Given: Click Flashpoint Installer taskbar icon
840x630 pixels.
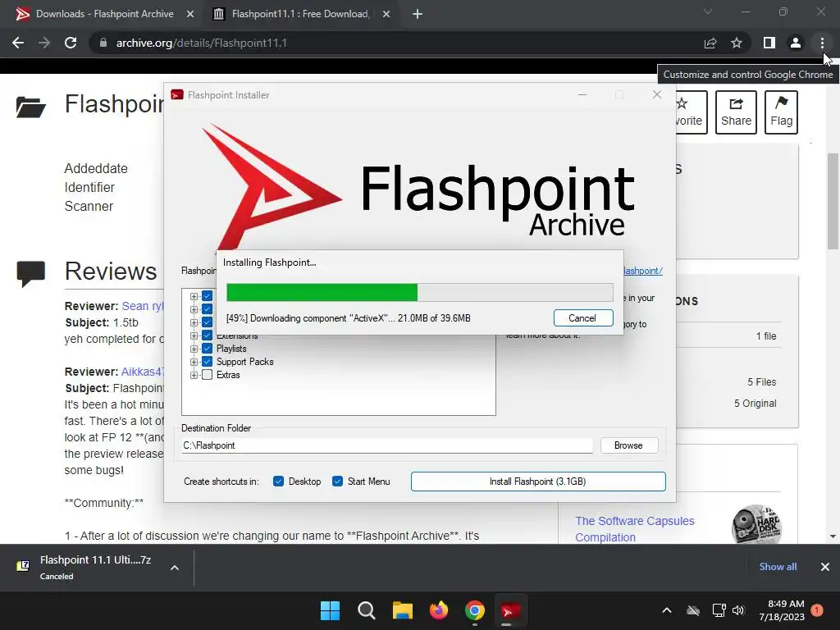Looking at the screenshot, I should [x=510, y=610].
